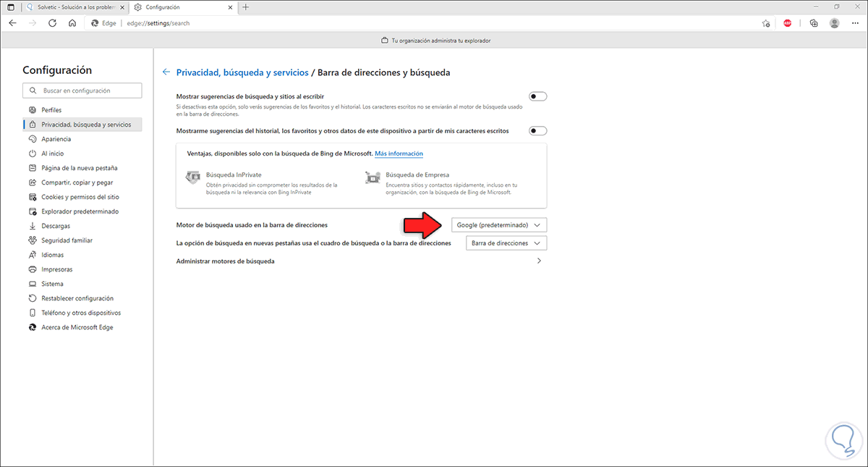The height and width of the screenshot is (467, 868).
Task: Open the ABP adblock extension icon
Action: click(x=788, y=23)
